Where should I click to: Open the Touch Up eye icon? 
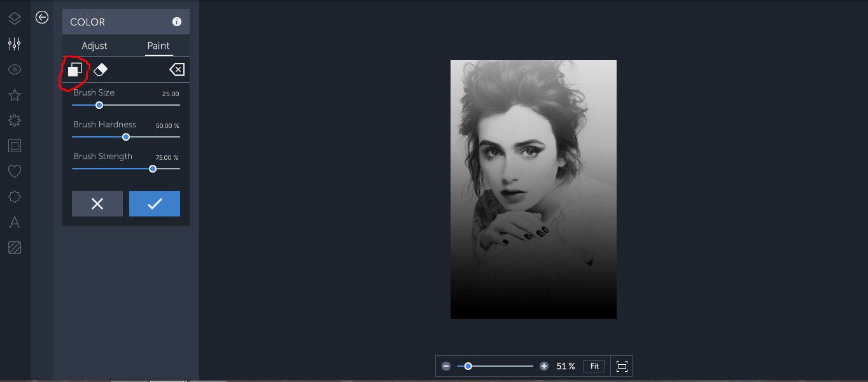[14, 69]
